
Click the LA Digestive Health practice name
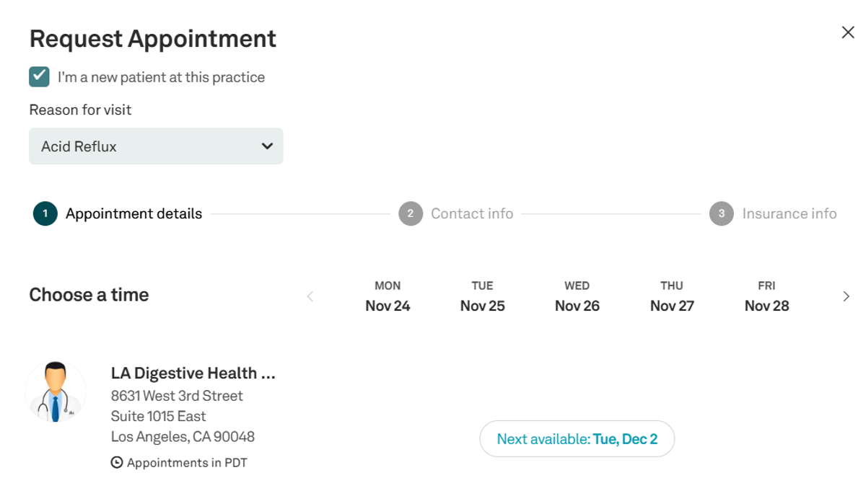[193, 373]
